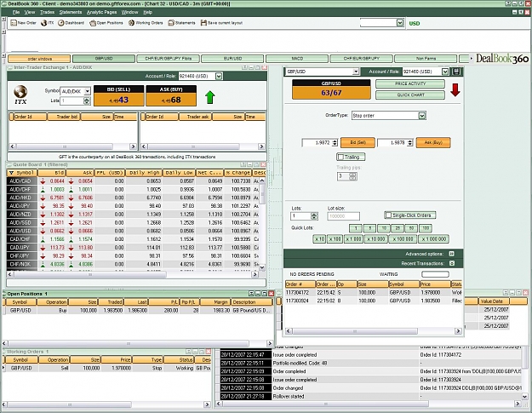This screenshot has width=532, height=413.
Task: Switch to the MACD layout tab
Action: click(x=297, y=59)
